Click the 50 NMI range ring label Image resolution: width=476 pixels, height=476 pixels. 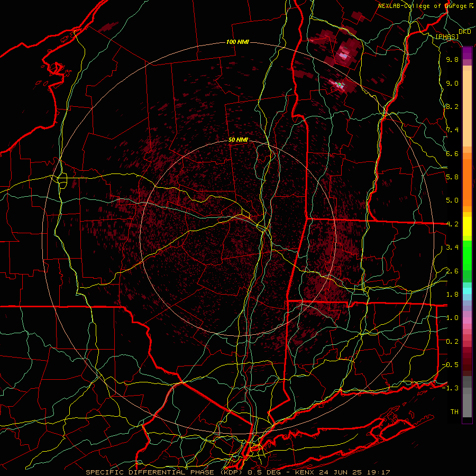point(238,140)
